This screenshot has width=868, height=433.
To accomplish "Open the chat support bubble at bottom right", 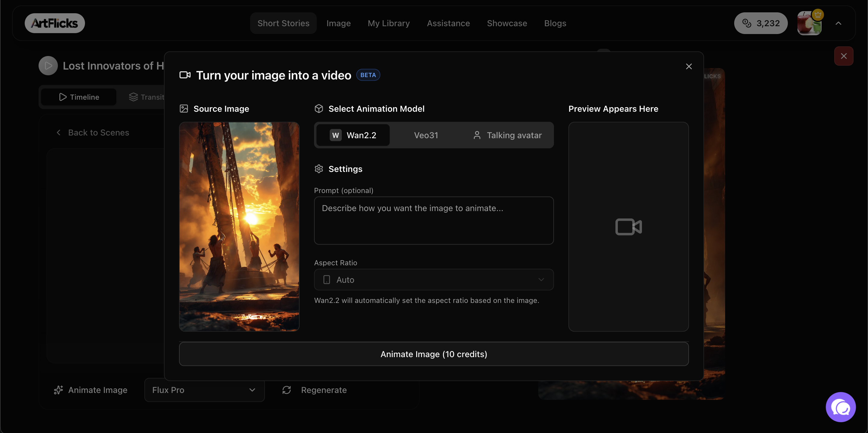I will pyautogui.click(x=840, y=407).
